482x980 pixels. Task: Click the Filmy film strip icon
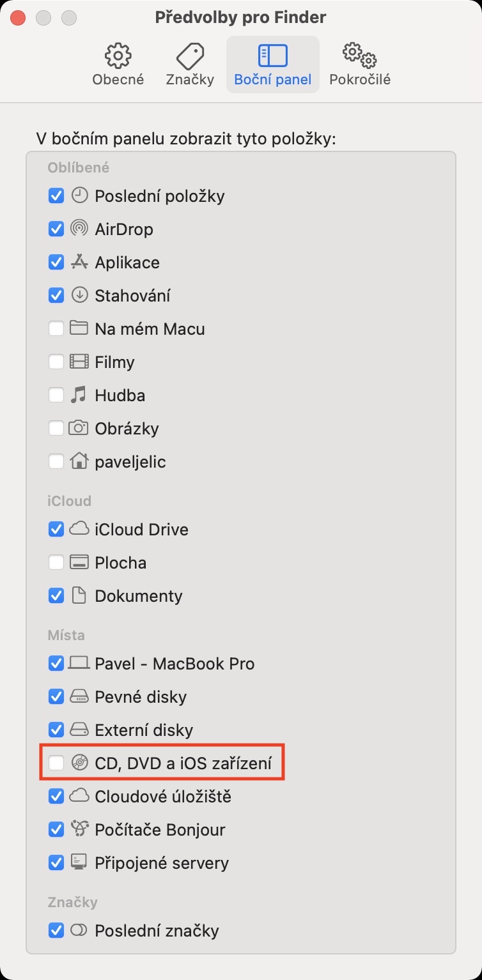tap(79, 362)
